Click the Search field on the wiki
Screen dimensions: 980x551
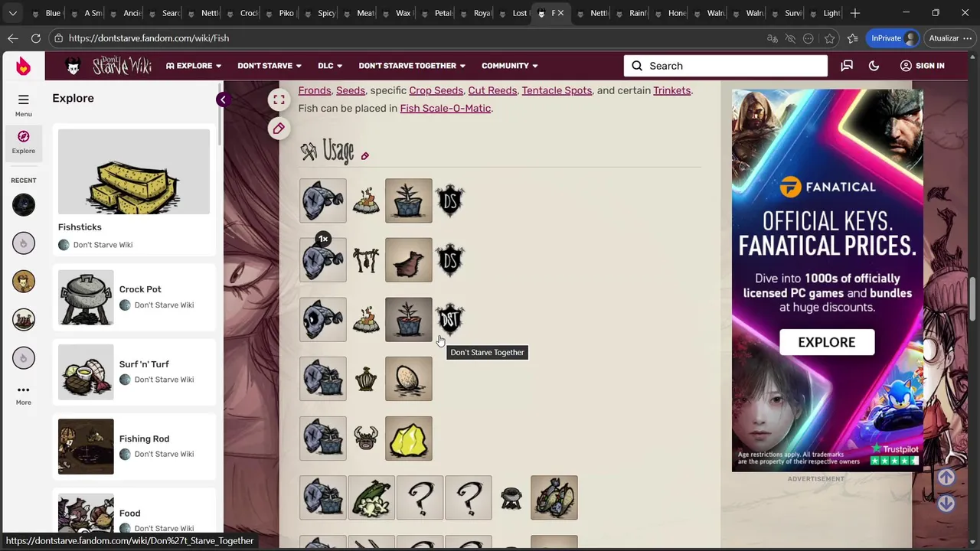click(x=725, y=66)
